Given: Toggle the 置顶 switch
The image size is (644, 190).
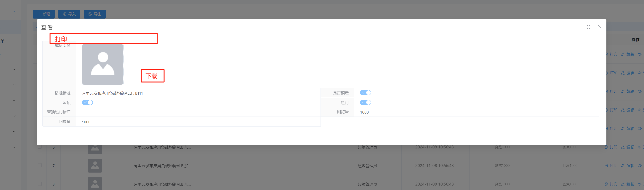Looking at the screenshot, I should pyautogui.click(x=87, y=102).
